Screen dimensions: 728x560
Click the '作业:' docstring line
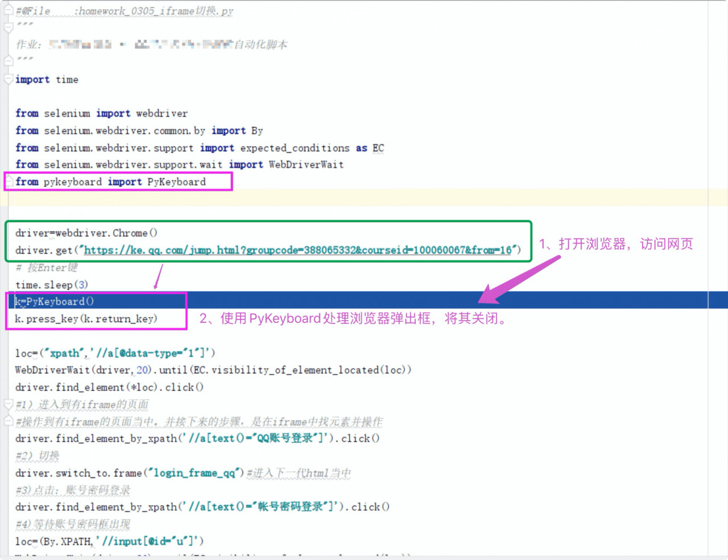(x=151, y=44)
